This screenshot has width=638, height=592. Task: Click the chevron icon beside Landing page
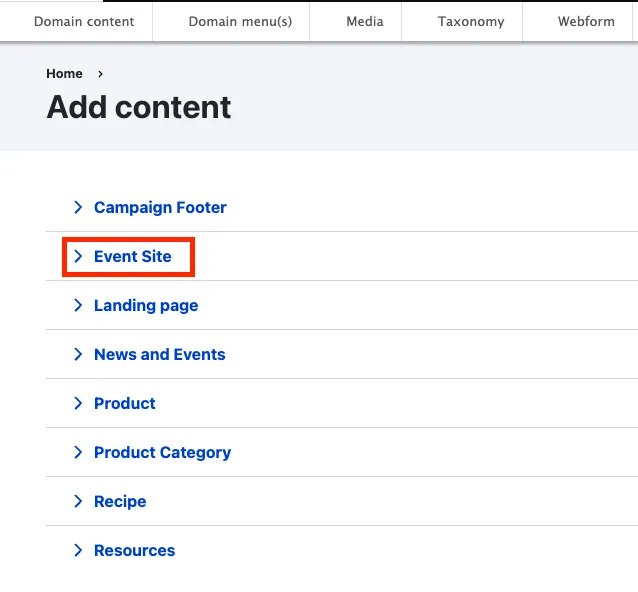pyautogui.click(x=78, y=305)
